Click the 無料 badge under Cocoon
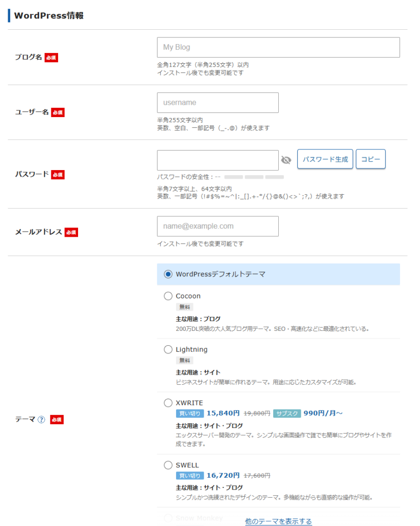Image resolution: width=420 pixels, height=526 pixels. pyautogui.click(x=184, y=307)
